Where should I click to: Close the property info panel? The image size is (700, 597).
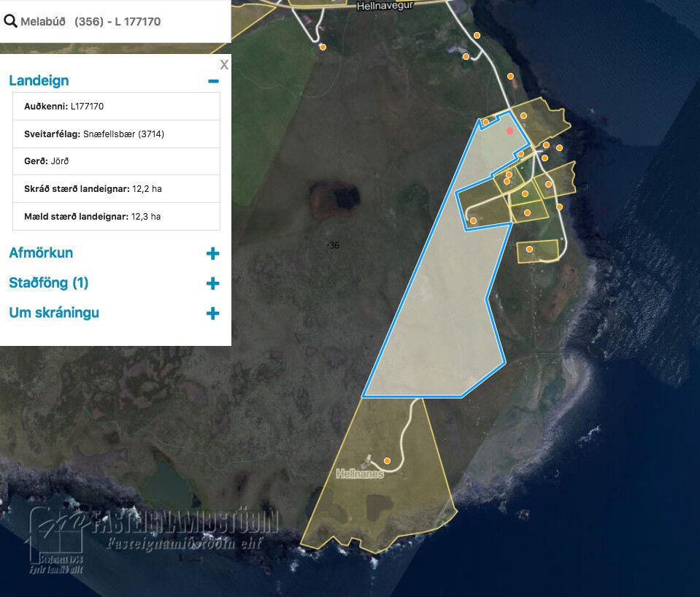click(224, 65)
